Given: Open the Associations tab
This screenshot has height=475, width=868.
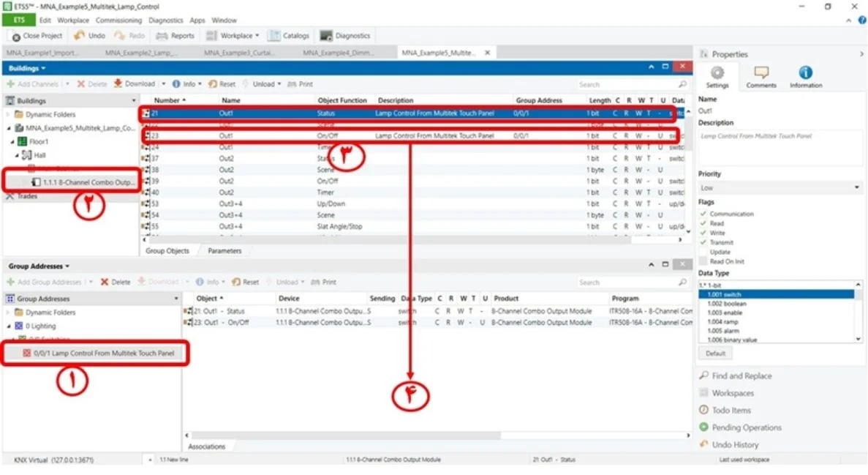Looking at the screenshot, I should [207, 446].
